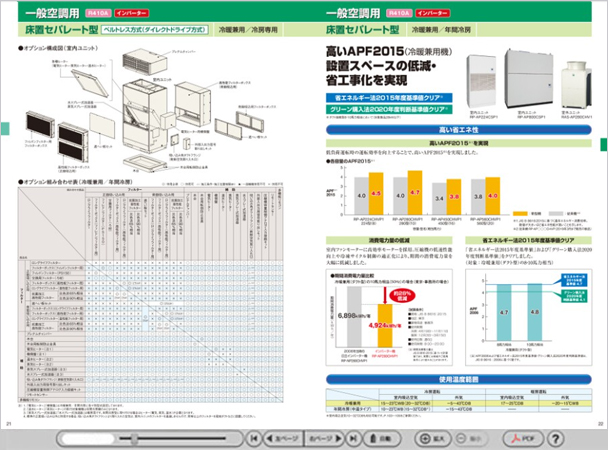Click the 設置スペースの低減 headline line
The height and width of the screenshot is (450, 608).
tap(382, 66)
